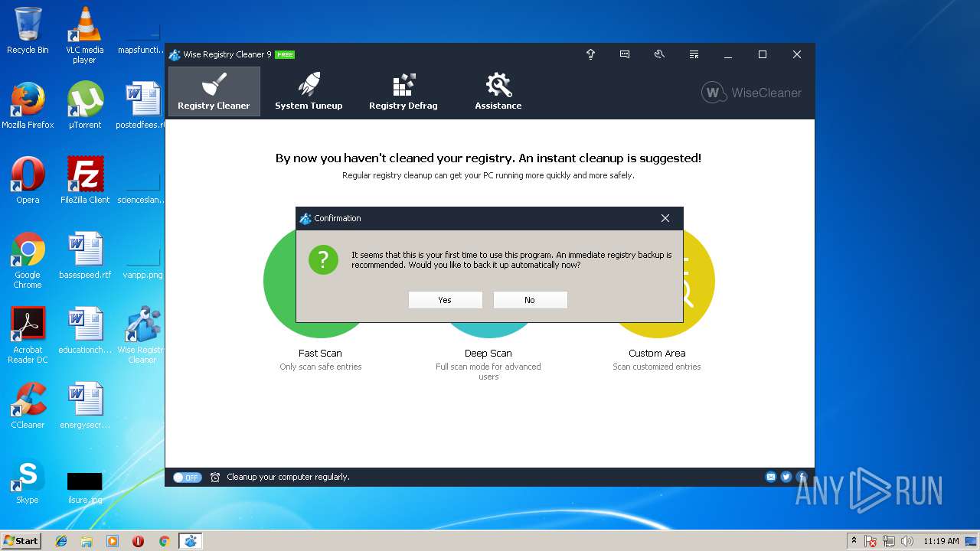The height and width of the screenshot is (551, 980).
Task: Click the yellow Custom Area circle
Action: point(698,282)
